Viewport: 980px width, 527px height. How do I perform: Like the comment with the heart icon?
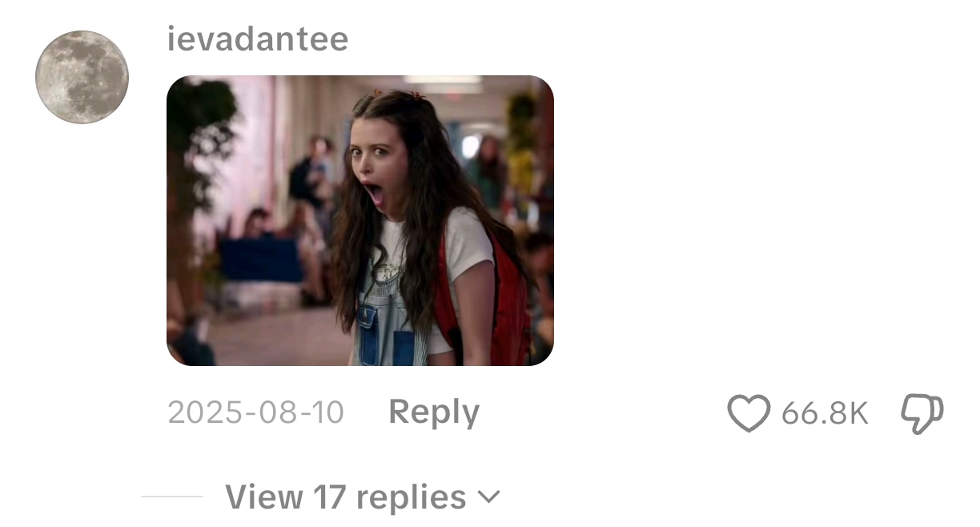coord(749,413)
